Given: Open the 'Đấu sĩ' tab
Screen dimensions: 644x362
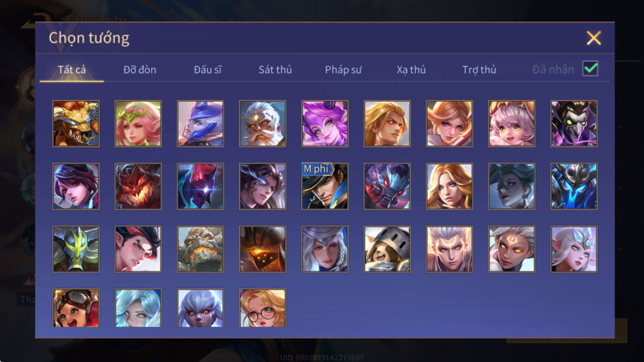Looking at the screenshot, I should (x=207, y=69).
